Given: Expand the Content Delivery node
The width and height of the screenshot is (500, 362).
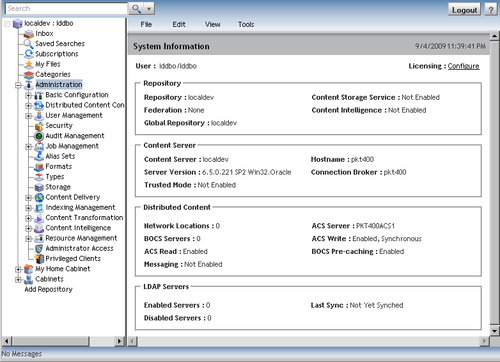Looking at the screenshot, I should (28, 198).
